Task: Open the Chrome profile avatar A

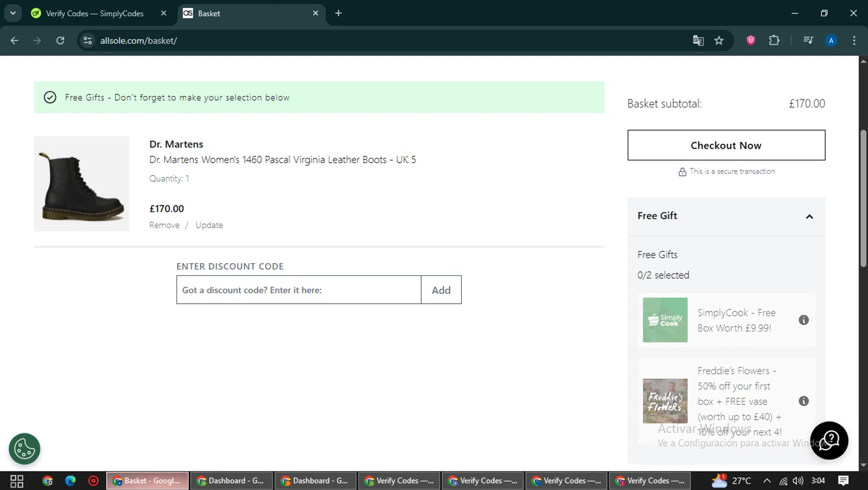Action: [x=831, y=40]
